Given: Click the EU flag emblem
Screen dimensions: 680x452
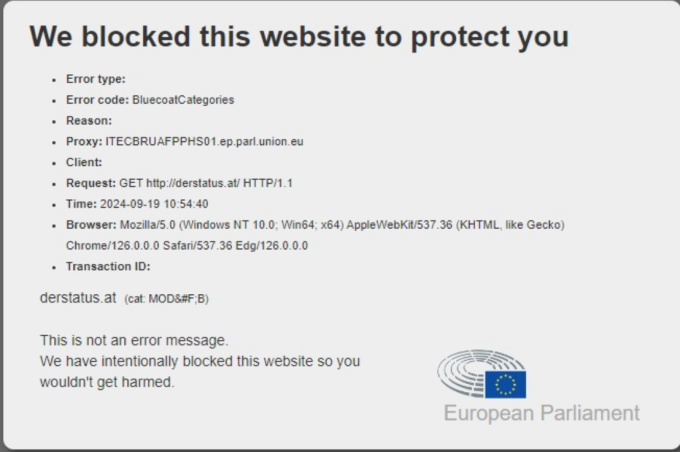Looking at the screenshot, I should point(505,384).
